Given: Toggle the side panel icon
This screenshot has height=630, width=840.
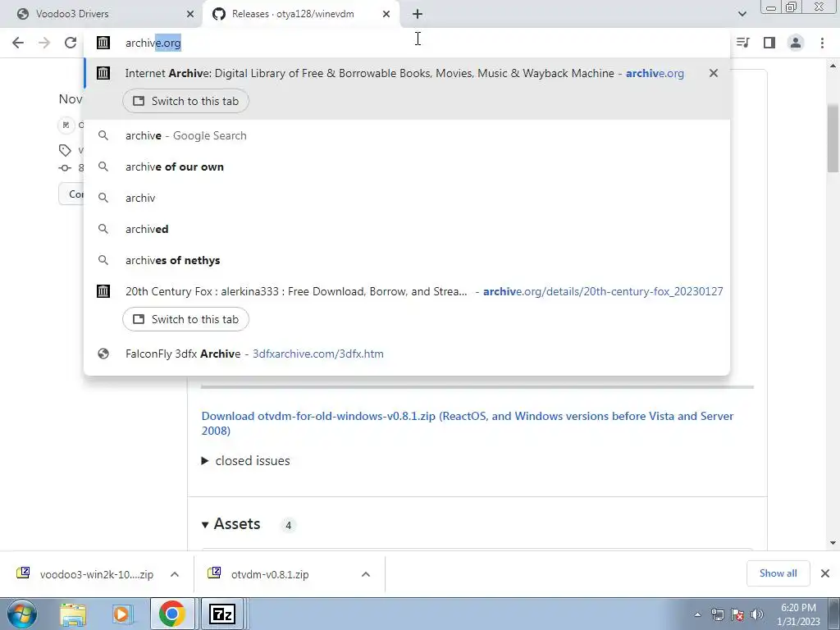Looking at the screenshot, I should pos(769,43).
